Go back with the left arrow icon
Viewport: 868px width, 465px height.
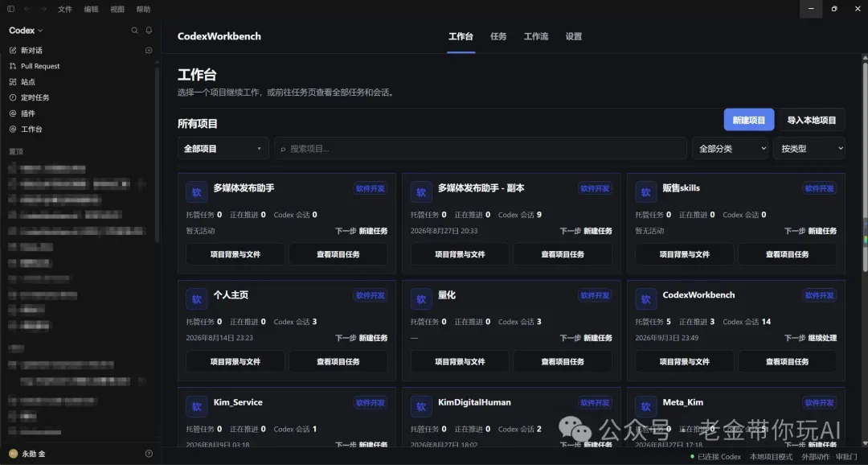(x=27, y=9)
